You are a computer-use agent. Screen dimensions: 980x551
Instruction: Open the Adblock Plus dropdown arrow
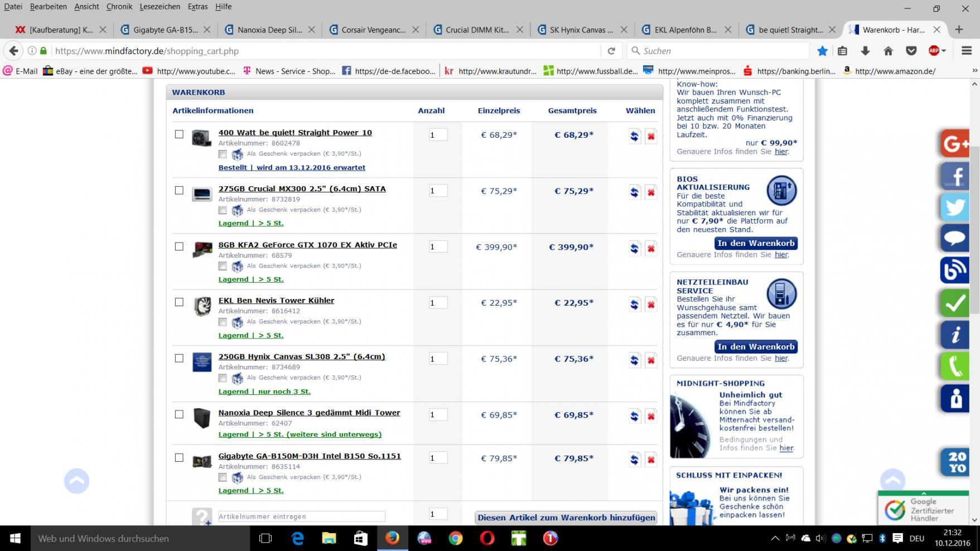(944, 51)
